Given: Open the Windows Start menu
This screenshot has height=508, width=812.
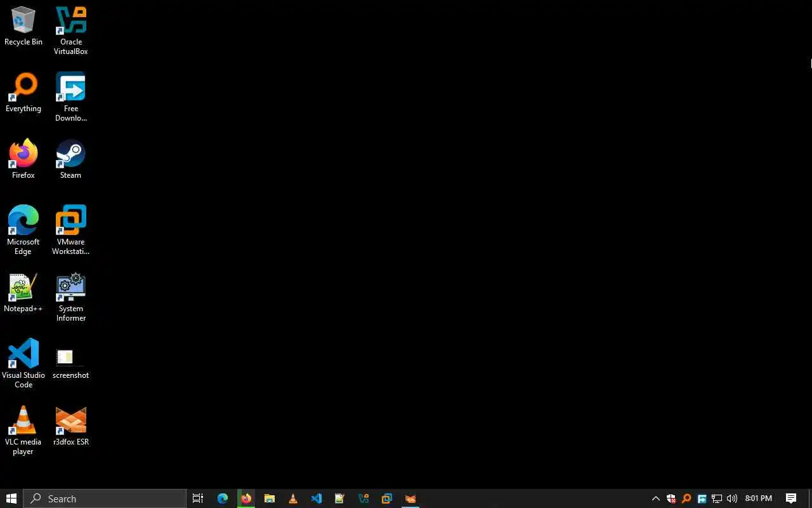Looking at the screenshot, I should point(11,498).
